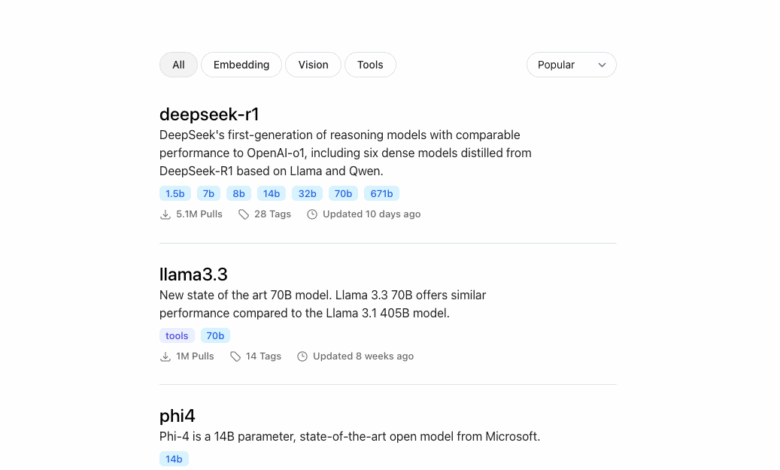The image size is (780, 470).
Task: Click the clock icon beside Updated 10 days ago
Action: (x=312, y=214)
